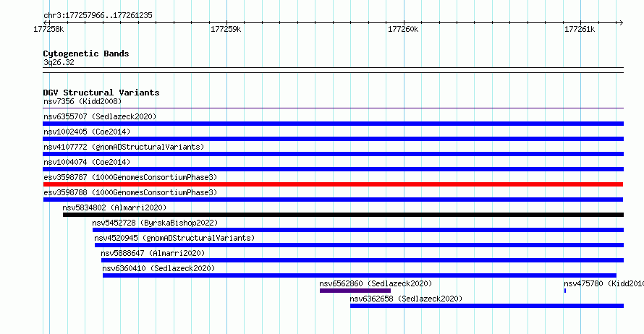Click nsv5888647 (Almarri2020) label
Screen dimensions: 644x334
[153, 253]
